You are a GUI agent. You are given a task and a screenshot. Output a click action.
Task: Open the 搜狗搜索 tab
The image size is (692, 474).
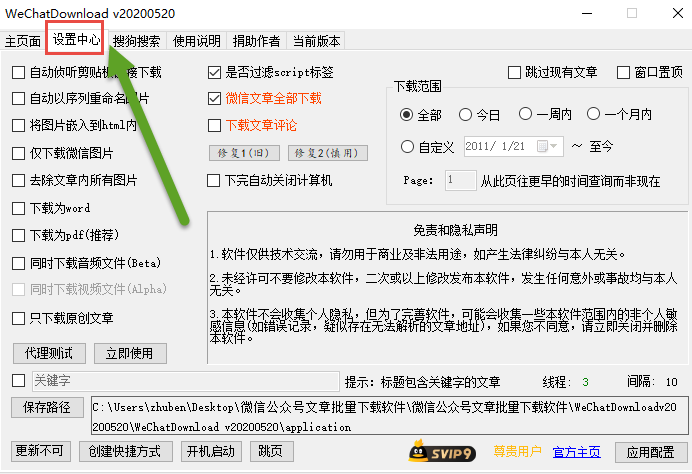point(136,41)
